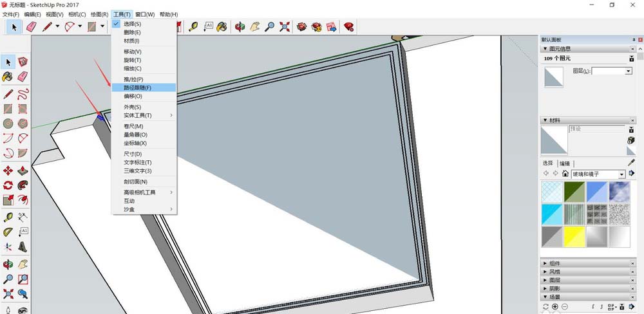Select the Rotate tool in the left toolbar
The width and height of the screenshot is (644, 314).
point(8,185)
